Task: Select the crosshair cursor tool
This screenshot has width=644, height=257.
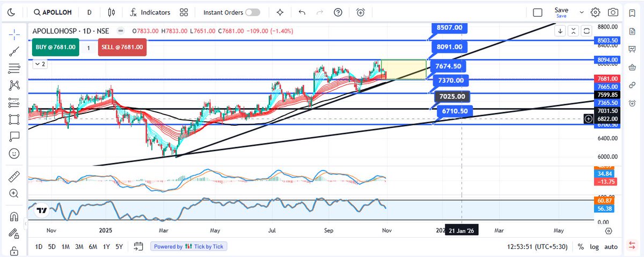Action: [x=14, y=35]
